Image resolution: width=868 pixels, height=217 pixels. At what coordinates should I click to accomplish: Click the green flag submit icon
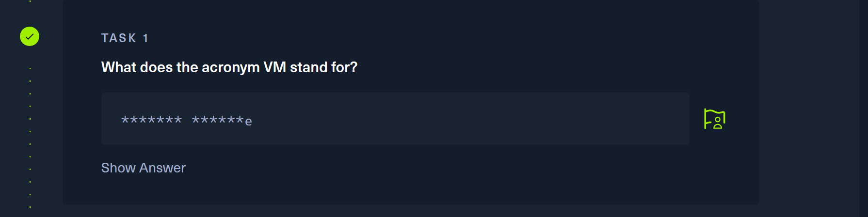click(714, 119)
